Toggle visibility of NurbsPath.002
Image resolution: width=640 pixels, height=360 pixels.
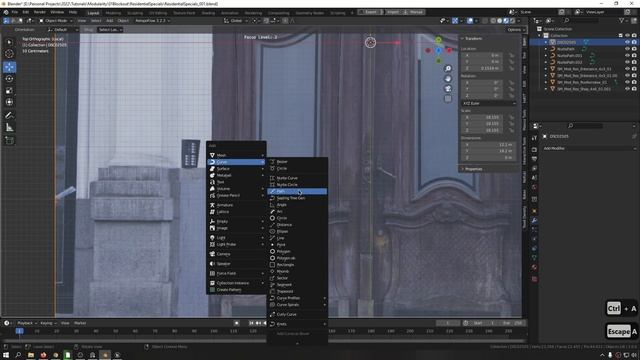click(627, 62)
